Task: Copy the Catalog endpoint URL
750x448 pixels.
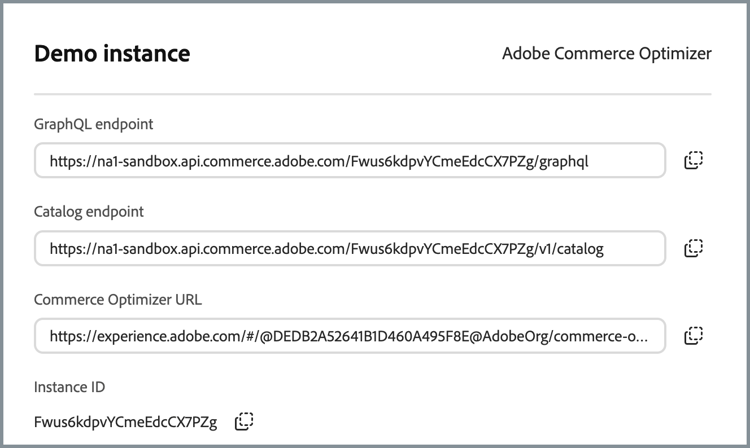Action: pos(694,248)
